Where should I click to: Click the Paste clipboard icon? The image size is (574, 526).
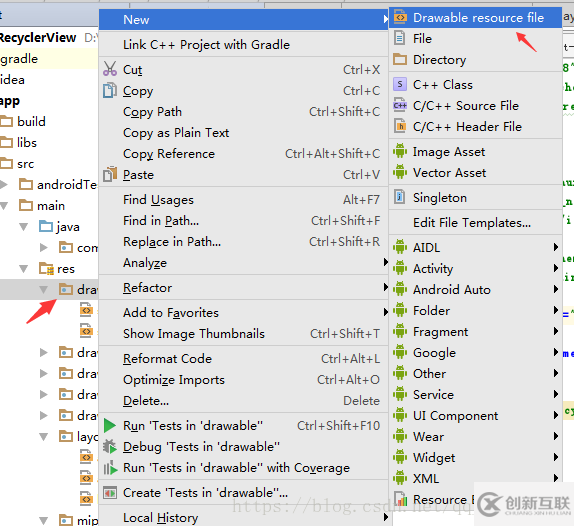coord(110,174)
